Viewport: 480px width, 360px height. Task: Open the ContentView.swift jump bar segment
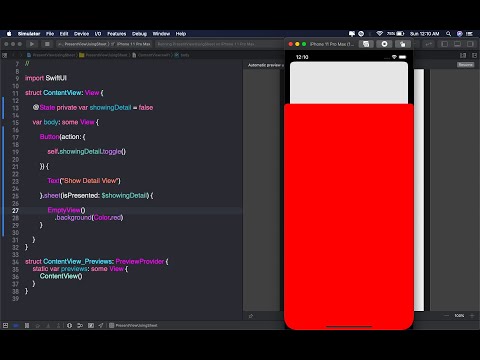click(x=152, y=55)
